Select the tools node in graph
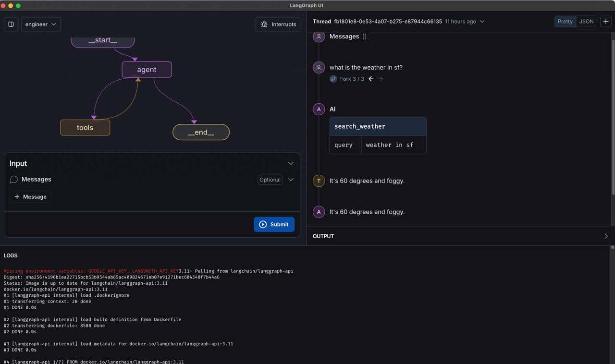This screenshot has height=364, width=615. click(85, 128)
